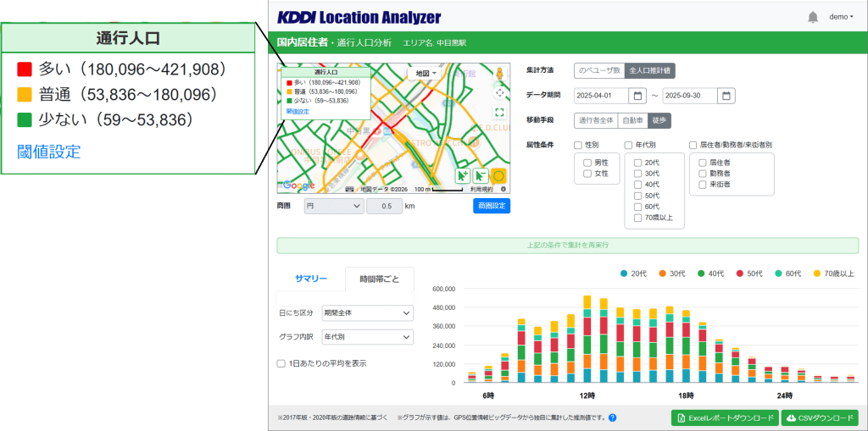Viewport: 868px width, 431px height.
Task: Open 閾値設定 link in small map legend
Action: (298, 111)
